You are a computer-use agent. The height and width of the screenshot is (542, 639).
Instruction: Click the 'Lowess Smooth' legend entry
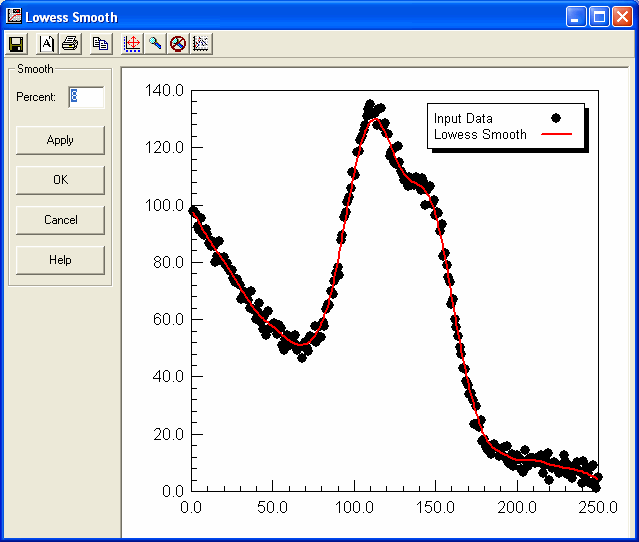click(480, 134)
